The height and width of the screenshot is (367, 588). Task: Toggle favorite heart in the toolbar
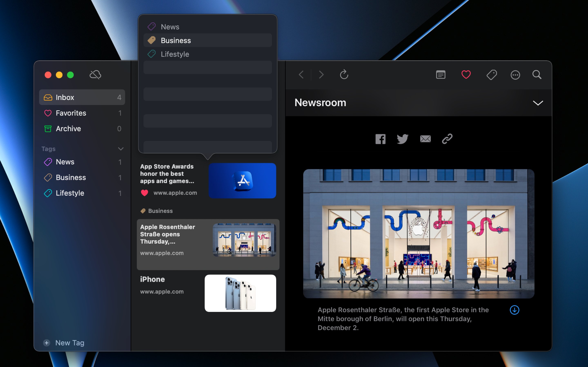(466, 75)
